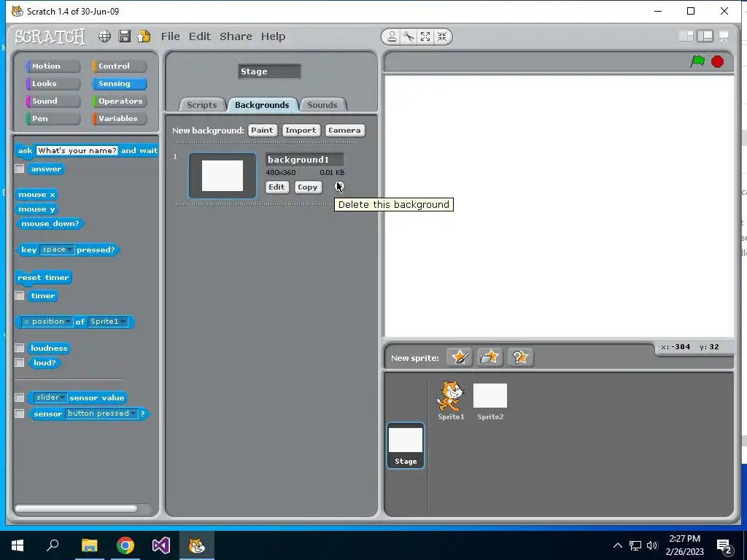Open the Motion blocks category
Image resolution: width=747 pixels, height=560 pixels.
53,66
